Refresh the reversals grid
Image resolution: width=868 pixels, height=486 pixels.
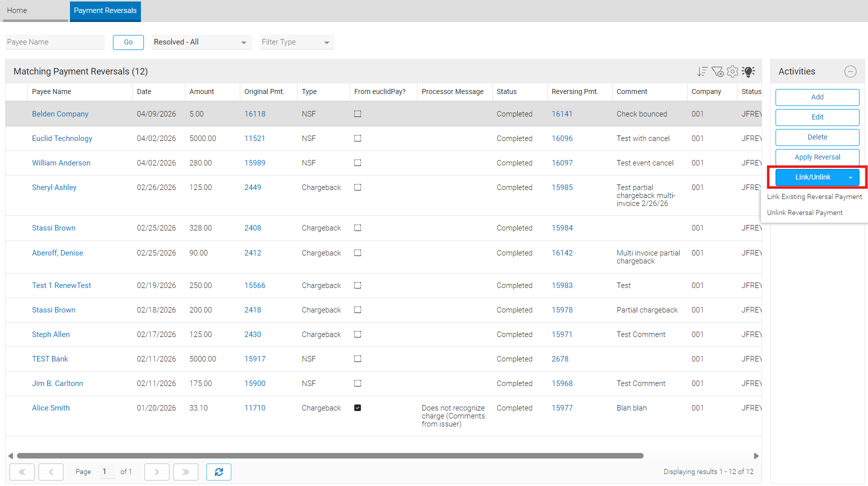pyautogui.click(x=219, y=472)
